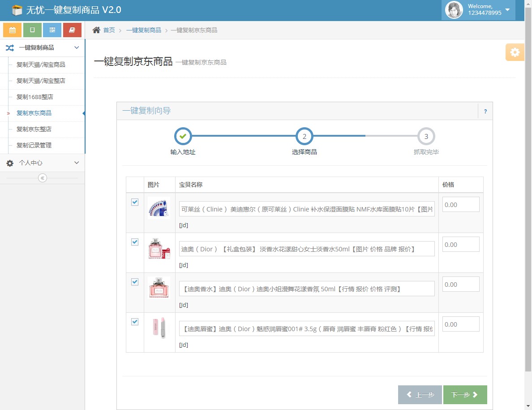Click the red book shortcut icon
532x410 pixels.
coord(72,30)
